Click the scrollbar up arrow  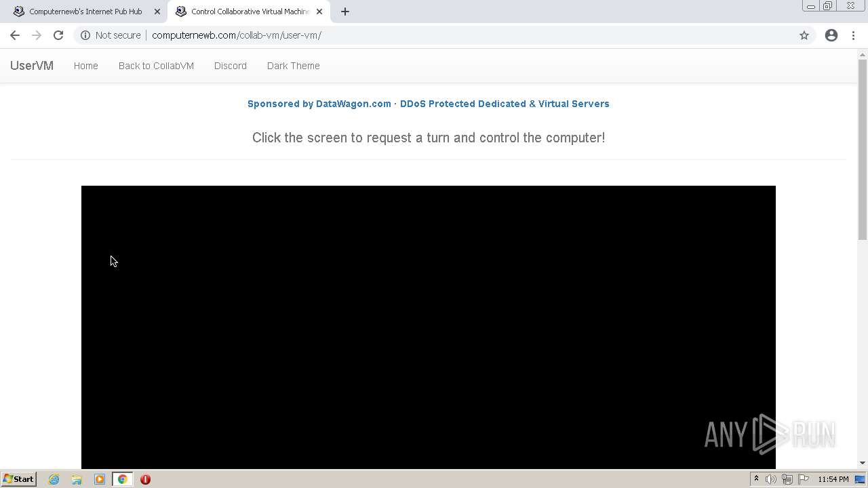(x=863, y=54)
